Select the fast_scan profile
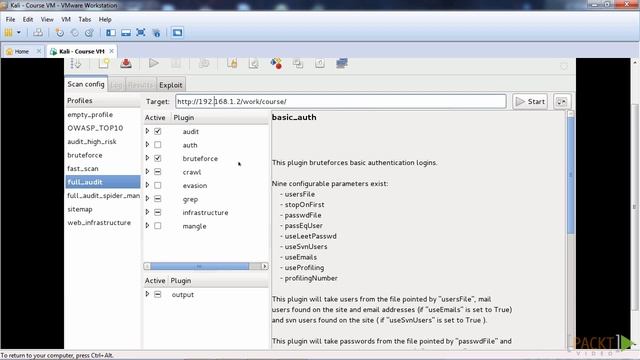Viewport: 640px width, 360px height. [x=83, y=169]
